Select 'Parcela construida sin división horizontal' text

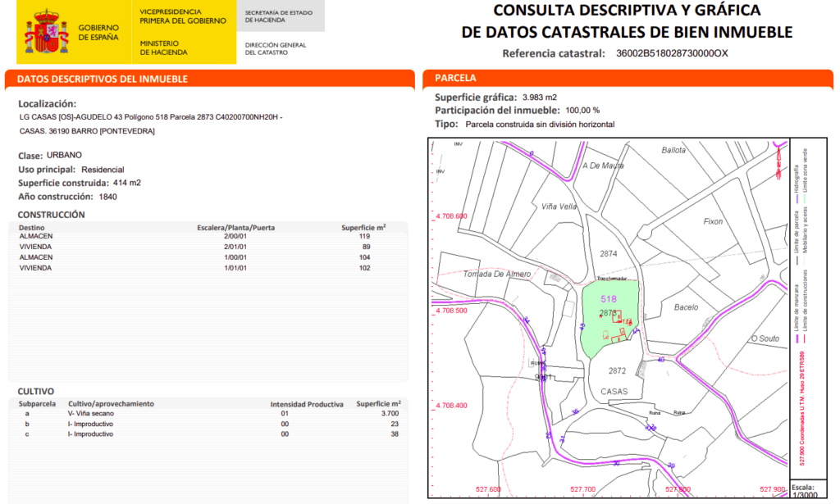(540, 125)
